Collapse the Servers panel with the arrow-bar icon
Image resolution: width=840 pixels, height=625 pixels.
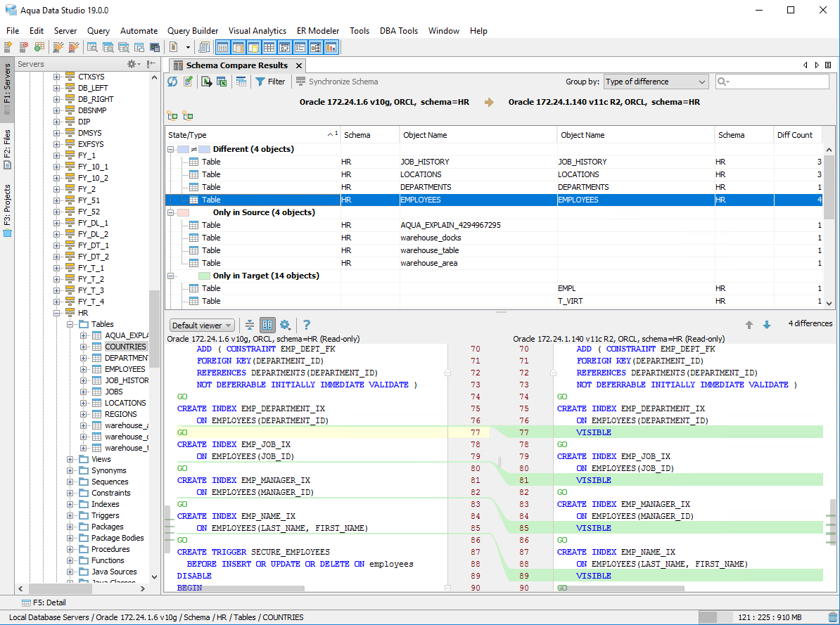click(x=151, y=64)
